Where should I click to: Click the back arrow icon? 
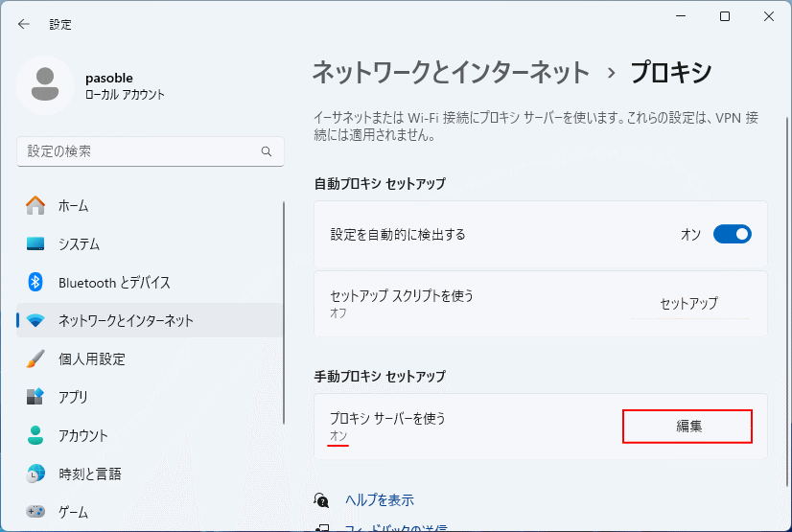pyautogui.click(x=24, y=24)
